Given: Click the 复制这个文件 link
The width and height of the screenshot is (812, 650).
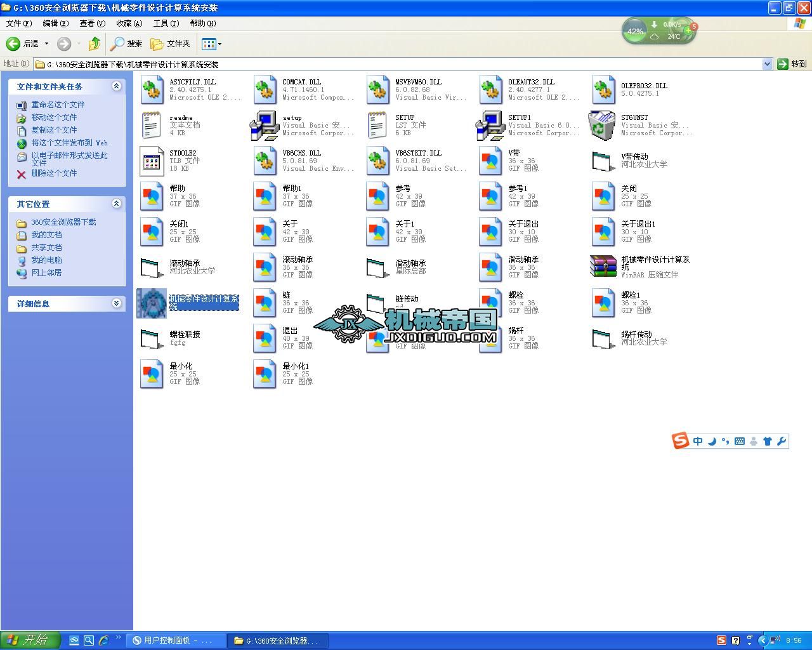Looking at the screenshot, I should coord(54,130).
